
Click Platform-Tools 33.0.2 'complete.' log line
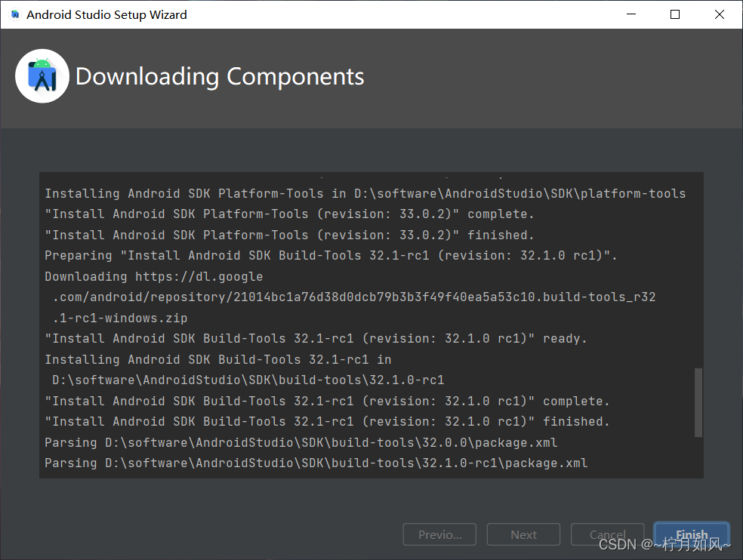tap(289, 214)
